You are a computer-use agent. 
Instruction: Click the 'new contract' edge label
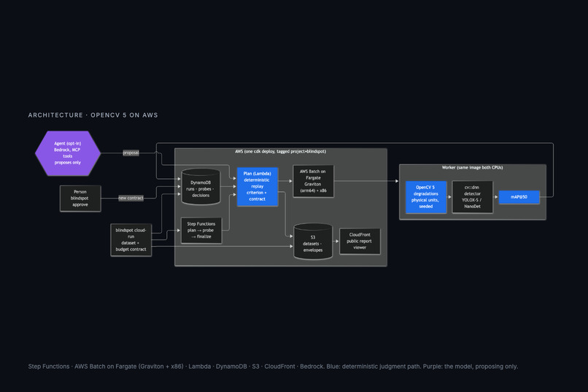tap(131, 198)
